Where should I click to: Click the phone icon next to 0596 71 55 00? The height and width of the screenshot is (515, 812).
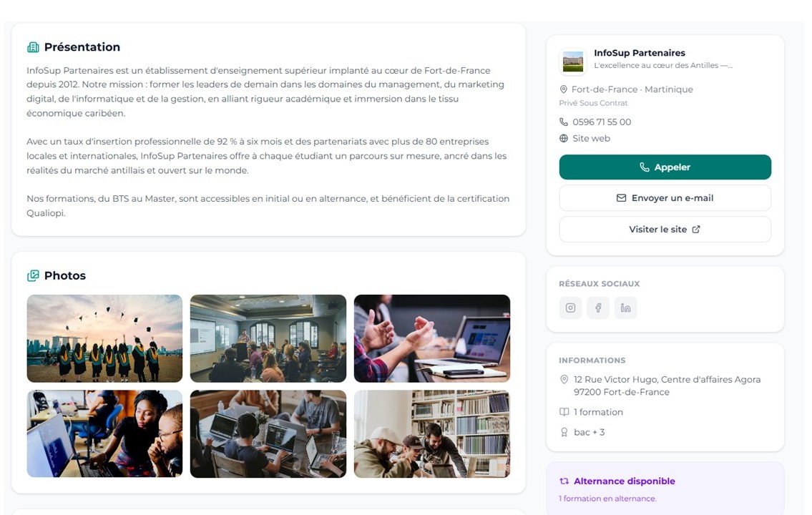(x=564, y=122)
